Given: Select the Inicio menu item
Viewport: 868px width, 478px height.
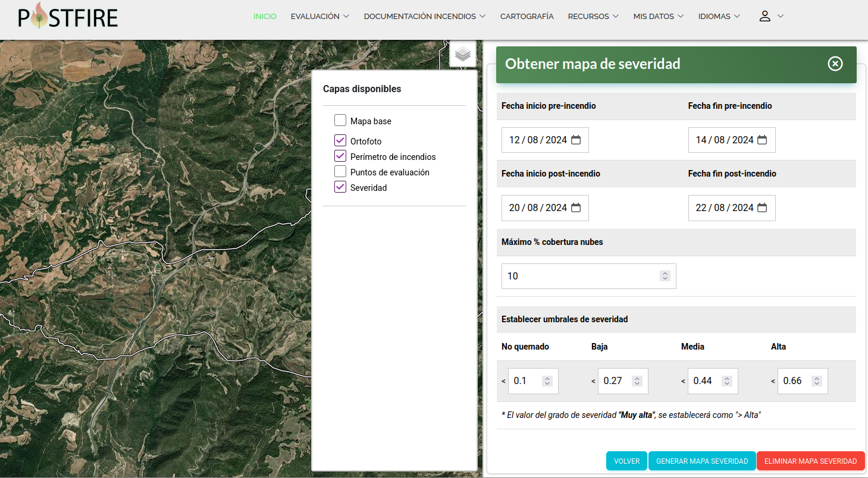Looking at the screenshot, I should [265, 17].
